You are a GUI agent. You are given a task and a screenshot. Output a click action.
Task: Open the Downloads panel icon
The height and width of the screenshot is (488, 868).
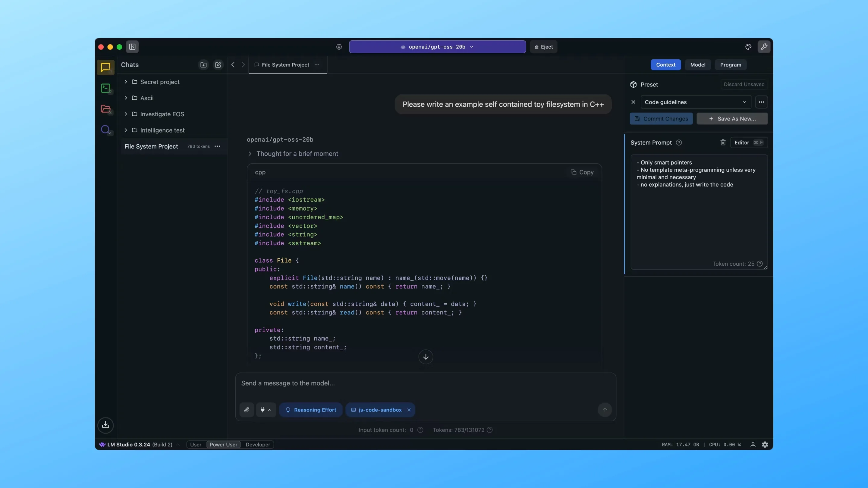tap(105, 425)
